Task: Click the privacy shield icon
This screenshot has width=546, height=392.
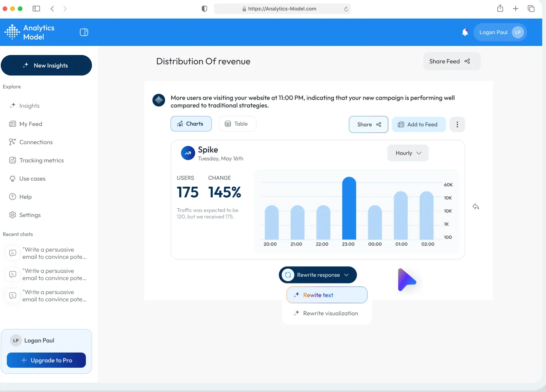Action: coord(204,9)
